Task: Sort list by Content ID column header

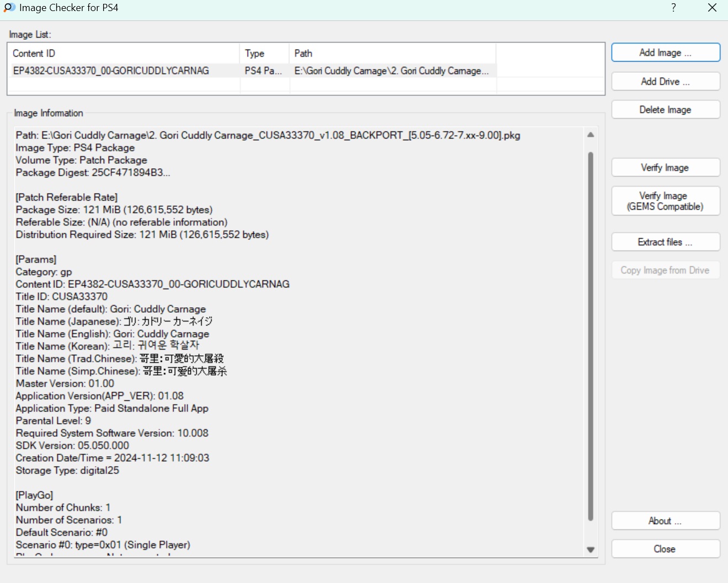Action: click(124, 54)
